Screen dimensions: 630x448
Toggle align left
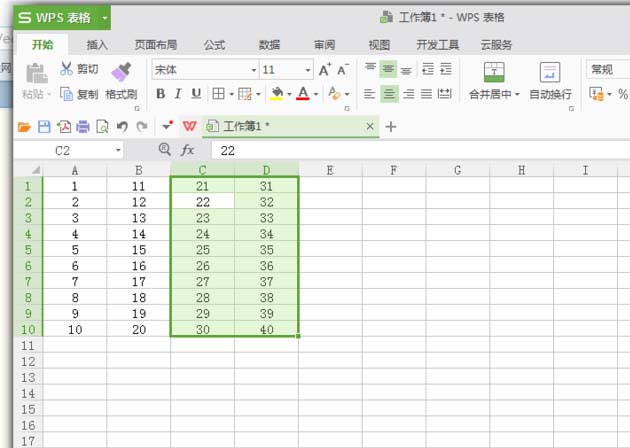(x=369, y=94)
